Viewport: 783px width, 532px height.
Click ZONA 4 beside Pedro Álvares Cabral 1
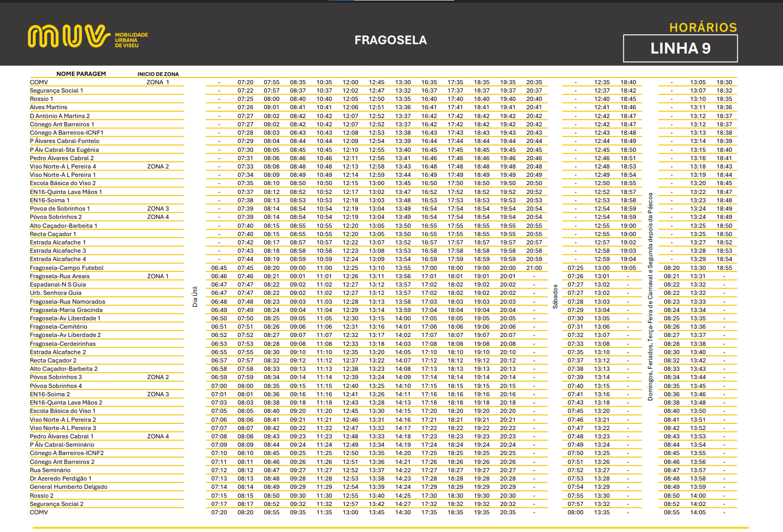click(x=158, y=436)
